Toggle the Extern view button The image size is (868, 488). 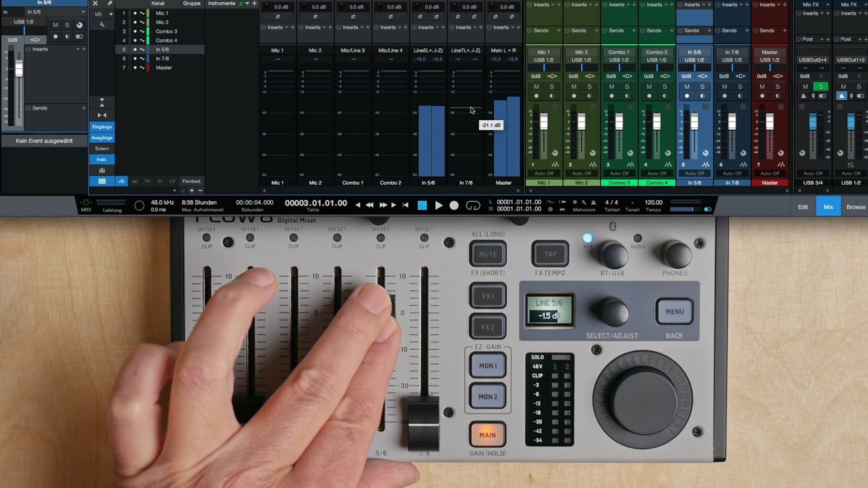click(102, 149)
